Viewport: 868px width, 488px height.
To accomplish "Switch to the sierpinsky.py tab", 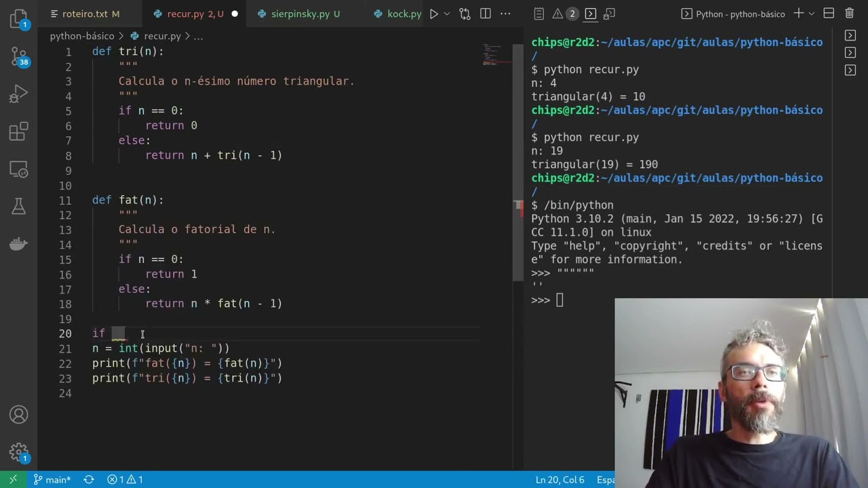I will pos(305,14).
